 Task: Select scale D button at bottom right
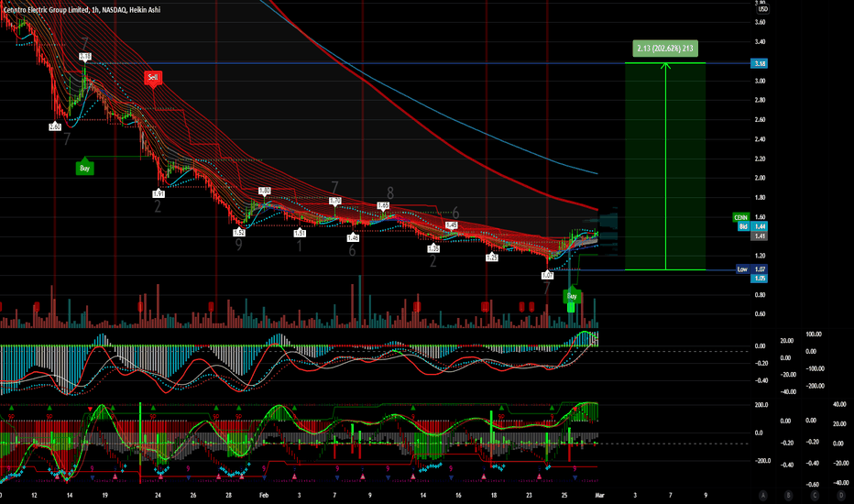point(841,495)
